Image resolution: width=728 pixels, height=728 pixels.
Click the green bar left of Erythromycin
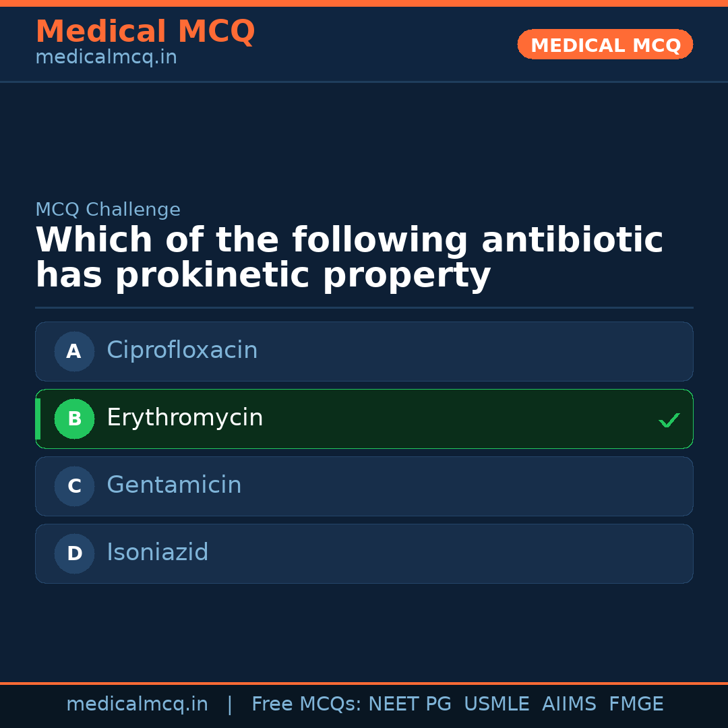(x=38, y=419)
